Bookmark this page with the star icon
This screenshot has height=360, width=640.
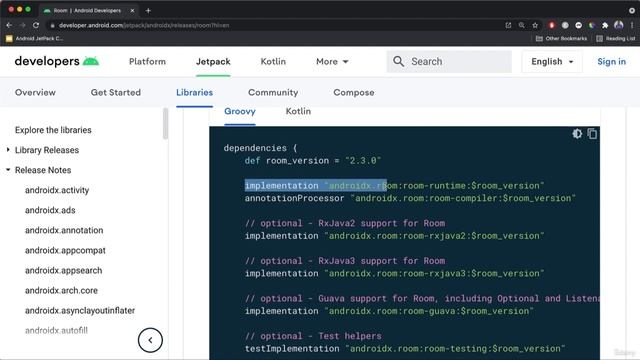pos(535,25)
